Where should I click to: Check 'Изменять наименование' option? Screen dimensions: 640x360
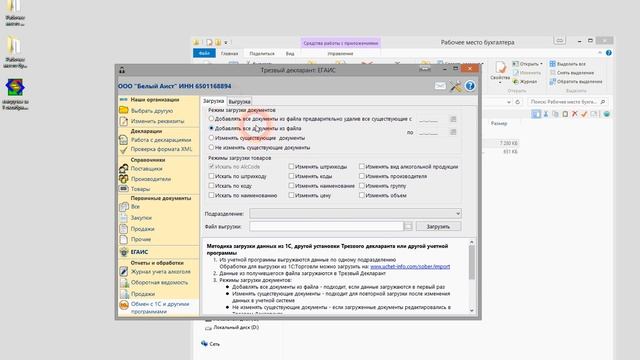(x=291, y=186)
